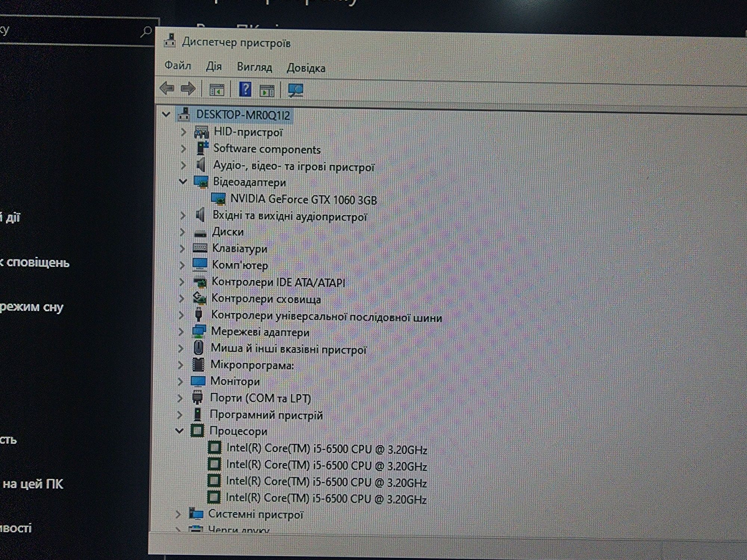
Task: Click the Контролери IDE ATA/ATAPI icon
Action: click(199, 282)
